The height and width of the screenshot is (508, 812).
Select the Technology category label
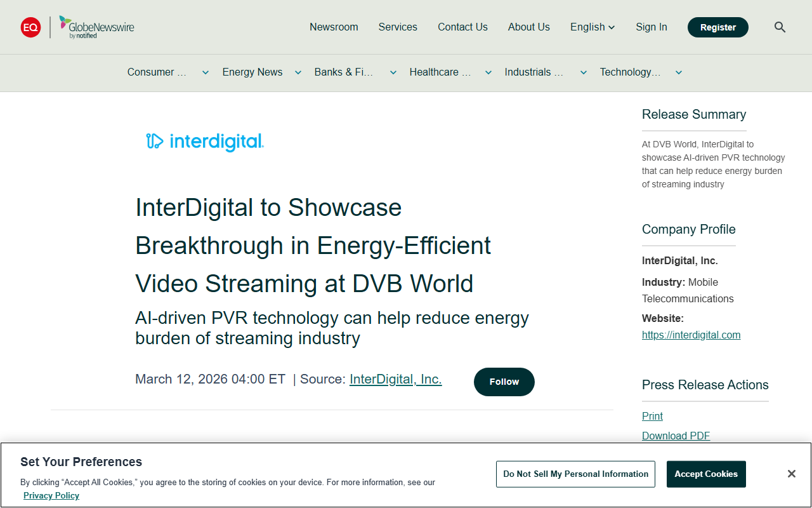pyautogui.click(x=631, y=72)
